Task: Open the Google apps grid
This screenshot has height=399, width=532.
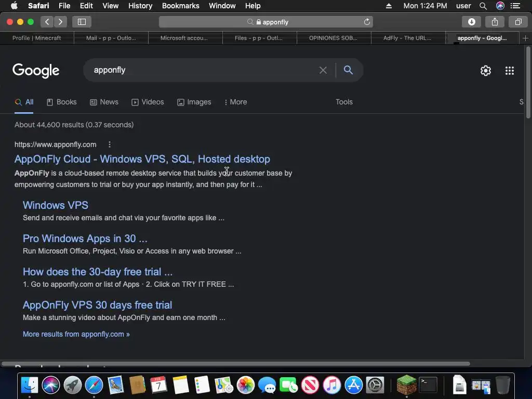Action: pyautogui.click(x=509, y=71)
